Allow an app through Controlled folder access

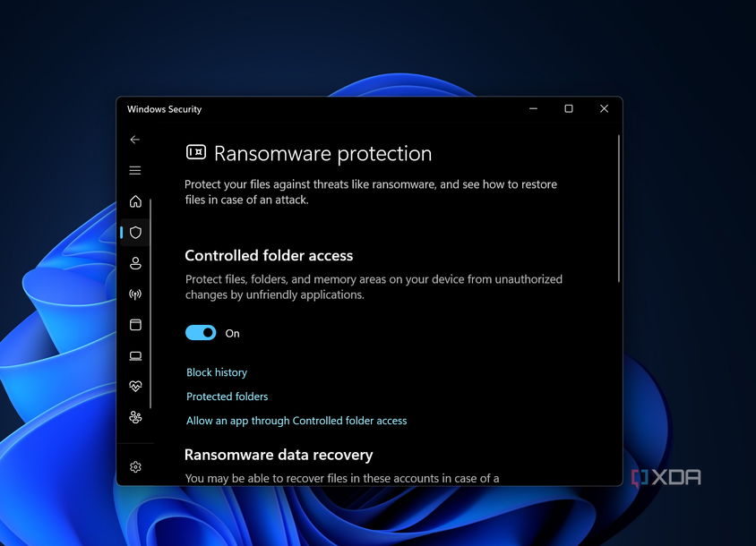(x=296, y=420)
